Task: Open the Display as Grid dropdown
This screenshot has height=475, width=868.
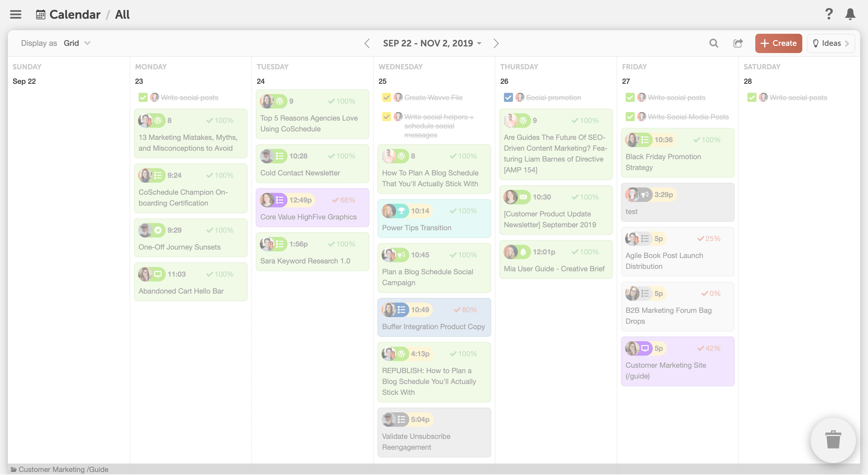Action: click(77, 43)
